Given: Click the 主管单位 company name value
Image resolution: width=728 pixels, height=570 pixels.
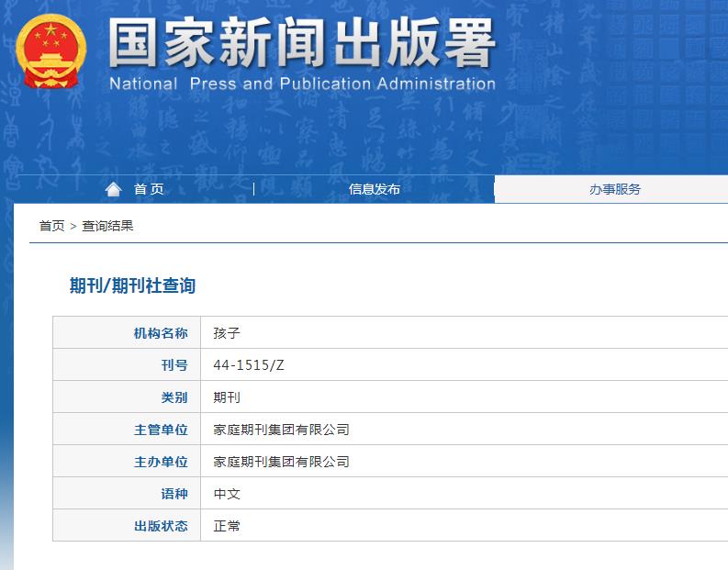Looking at the screenshot, I should (281, 430).
